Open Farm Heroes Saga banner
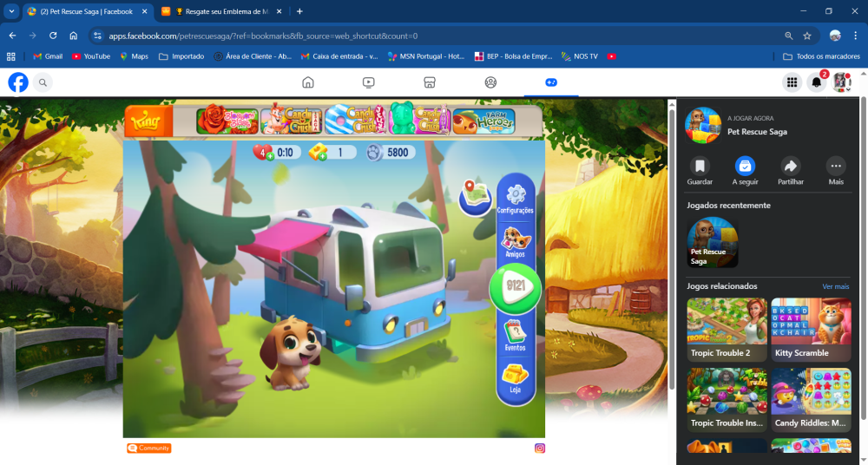Viewport: 868px width, 465px height. pos(483,121)
